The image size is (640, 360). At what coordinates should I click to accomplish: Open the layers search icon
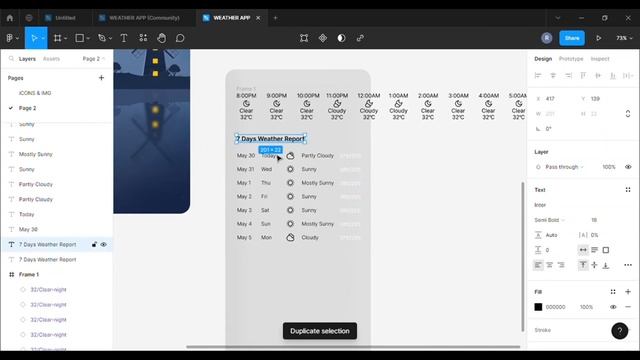(11, 59)
